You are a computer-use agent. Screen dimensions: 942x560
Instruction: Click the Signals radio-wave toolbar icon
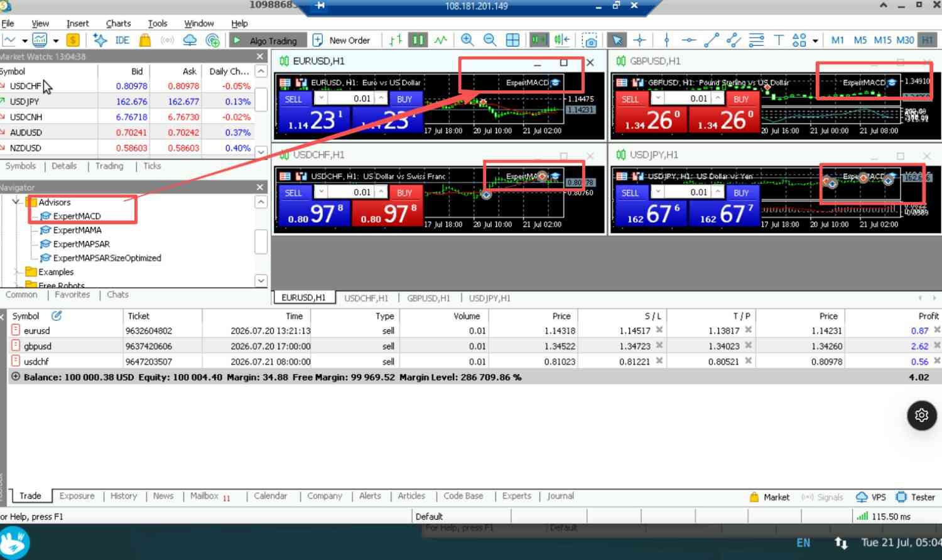click(167, 40)
